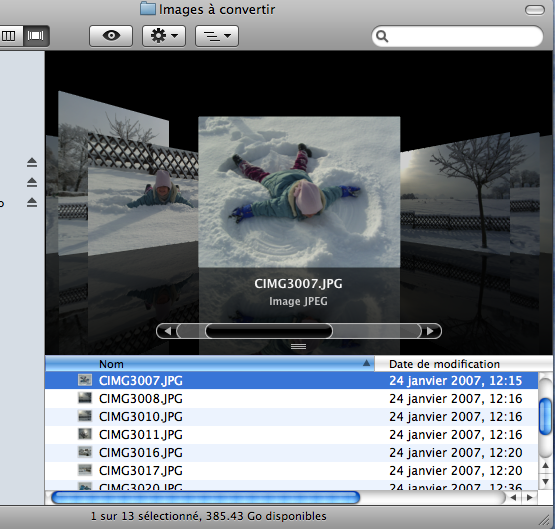This screenshot has width=555, height=529.
Task: Click the CIMG3007.JPG file icon
Action: pos(85,380)
